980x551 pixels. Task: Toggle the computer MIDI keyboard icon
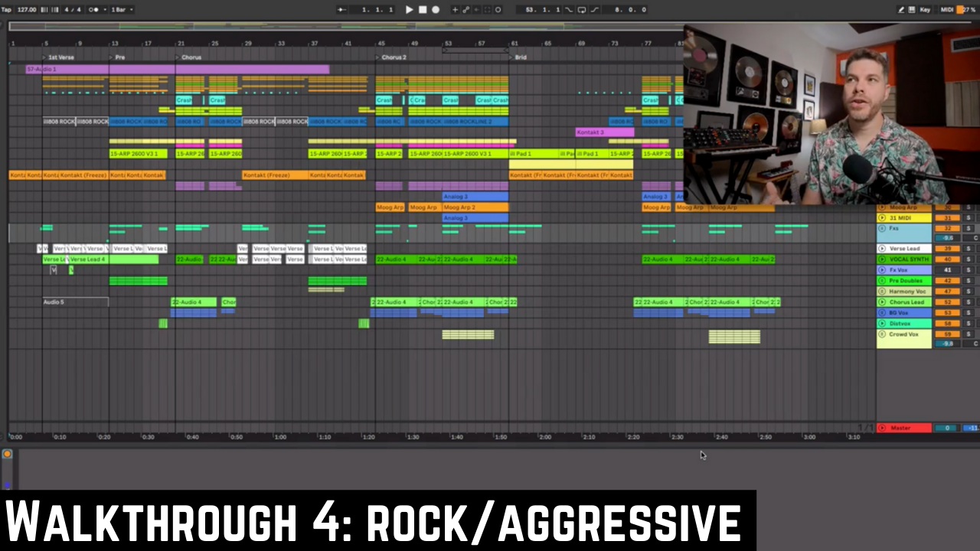913,10
